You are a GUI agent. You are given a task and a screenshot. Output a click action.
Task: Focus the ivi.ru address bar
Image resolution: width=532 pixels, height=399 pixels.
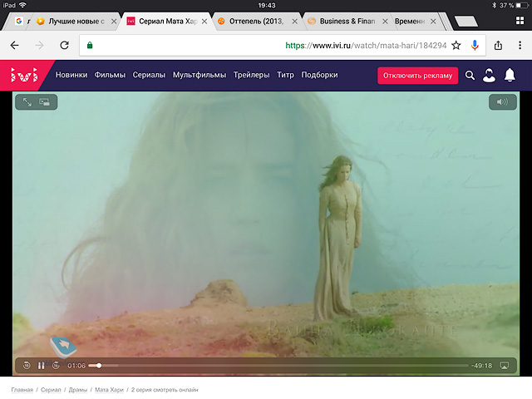click(283, 45)
